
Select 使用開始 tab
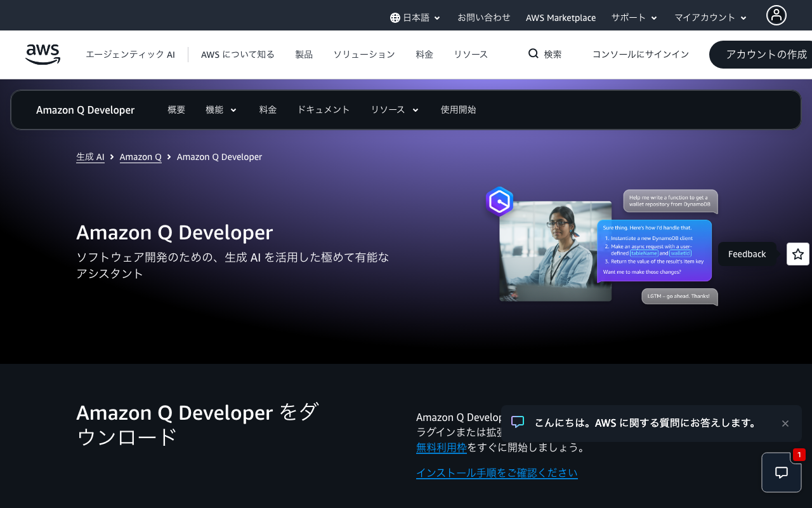(x=458, y=110)
